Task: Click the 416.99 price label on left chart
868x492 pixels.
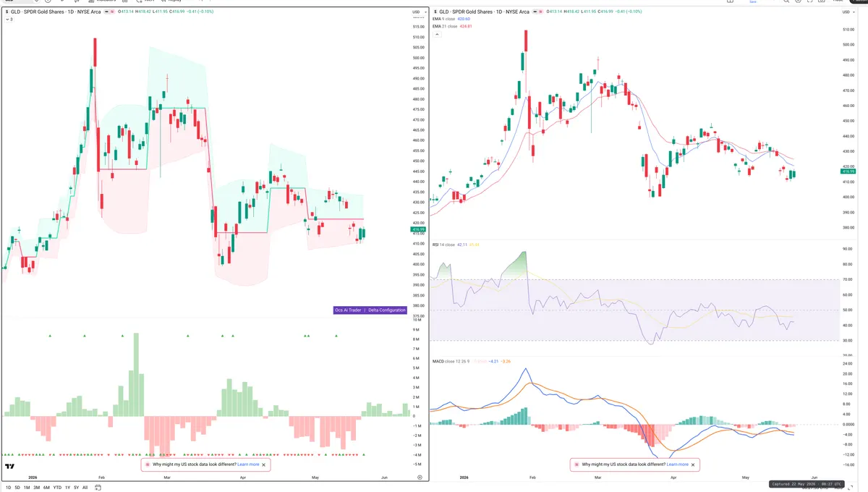Action: [417, 229]
